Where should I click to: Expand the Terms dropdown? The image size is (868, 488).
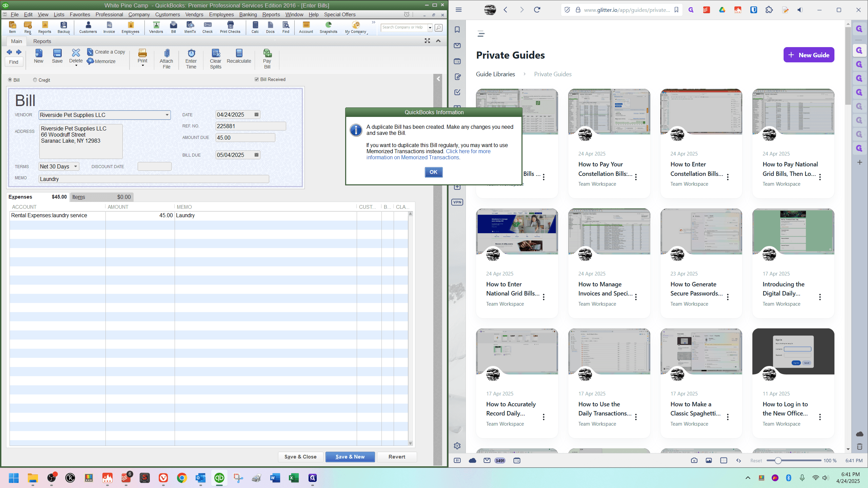pyautogui.click(x=76, y=166)
